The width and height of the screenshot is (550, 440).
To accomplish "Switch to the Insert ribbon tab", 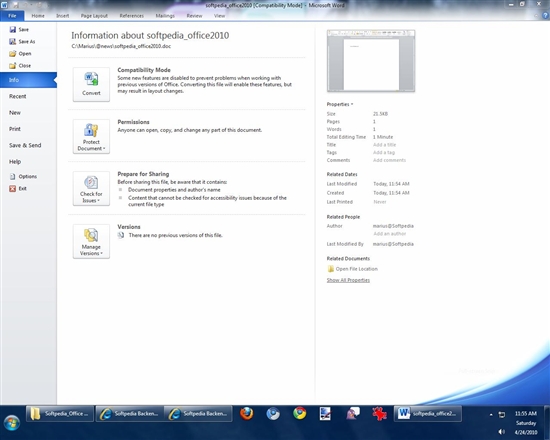I will pos(62,16).
